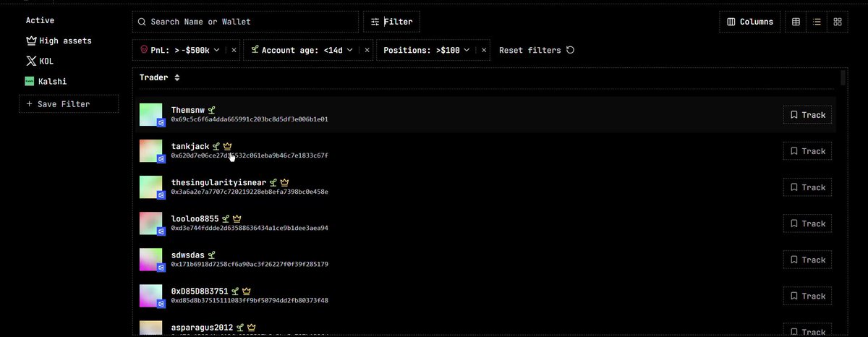This screenshot has width=868, height=337.
Task: Click the Save Filter button
Action: [69, 104]
